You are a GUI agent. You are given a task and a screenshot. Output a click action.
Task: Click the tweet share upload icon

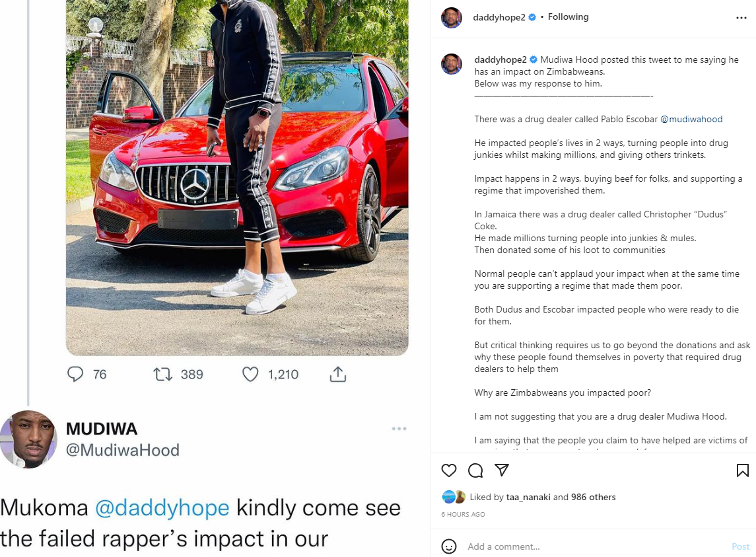pos(338,374)
